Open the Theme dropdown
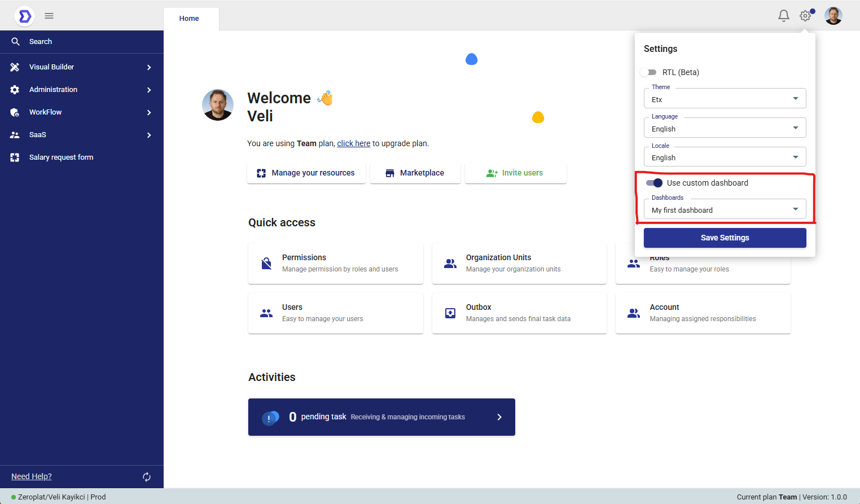 click(x=725, y=99)
